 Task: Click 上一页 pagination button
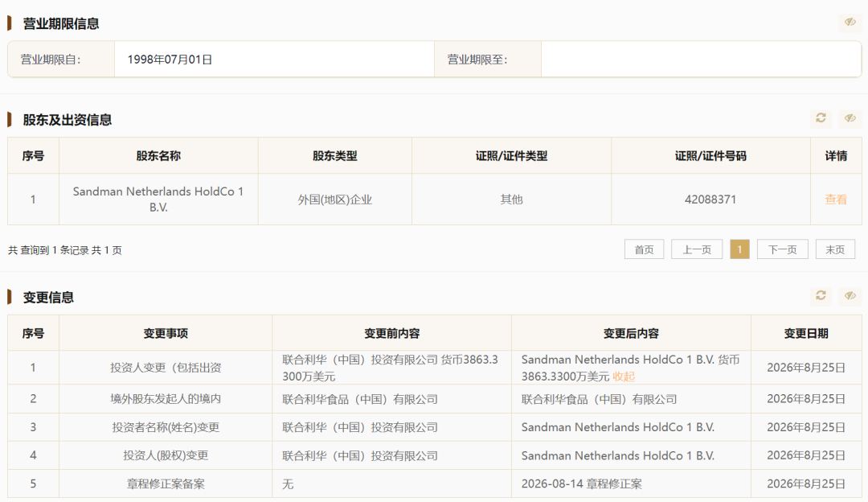[x=696, y=249]
